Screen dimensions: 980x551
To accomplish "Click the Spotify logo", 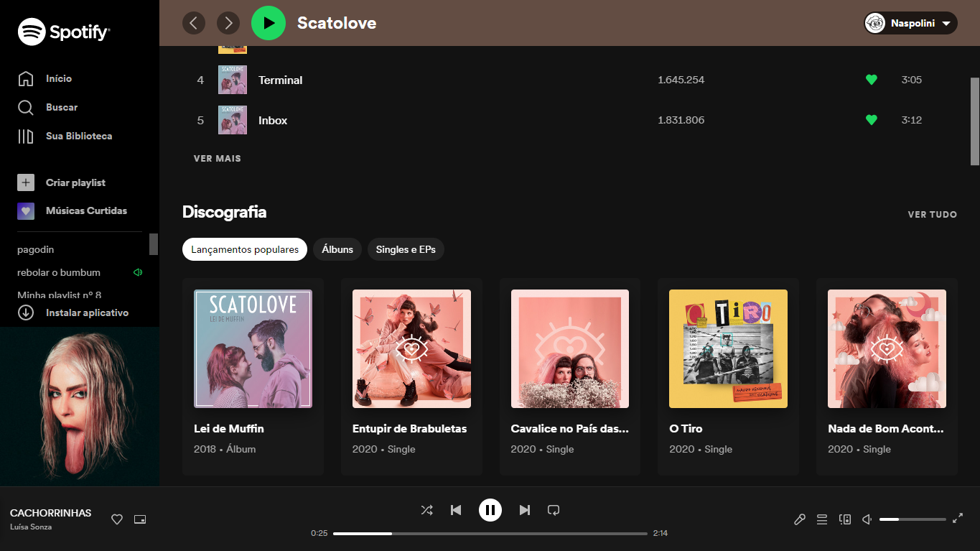I will (x=64, y=32).
